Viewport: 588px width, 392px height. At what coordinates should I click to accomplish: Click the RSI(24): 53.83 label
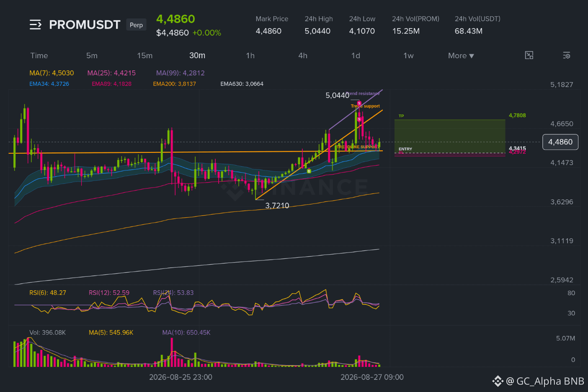[x=173, y=293]
